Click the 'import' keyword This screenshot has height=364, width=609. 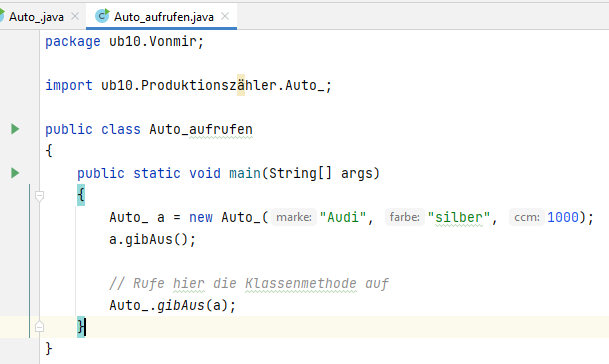click(x=69, y=85)
